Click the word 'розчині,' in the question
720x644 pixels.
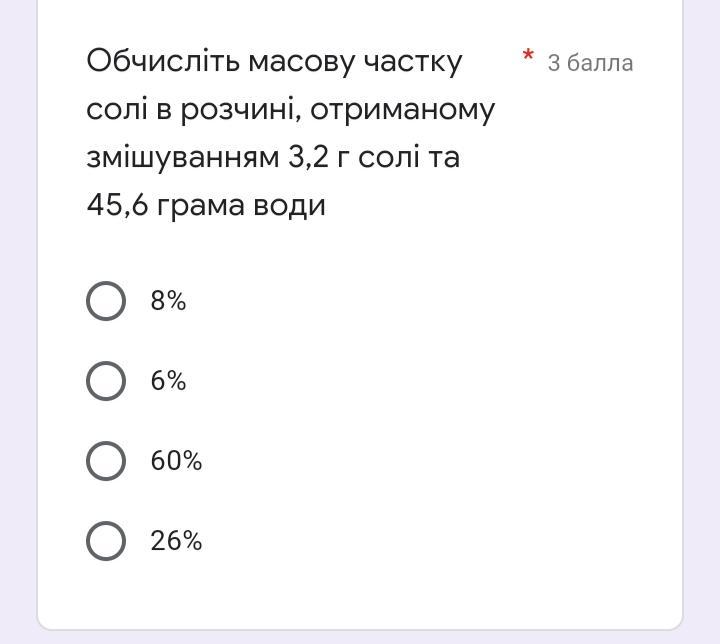241,111
